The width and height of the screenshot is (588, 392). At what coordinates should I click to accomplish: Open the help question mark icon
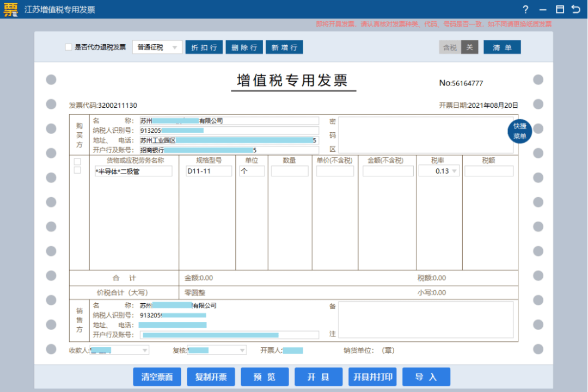525,9
